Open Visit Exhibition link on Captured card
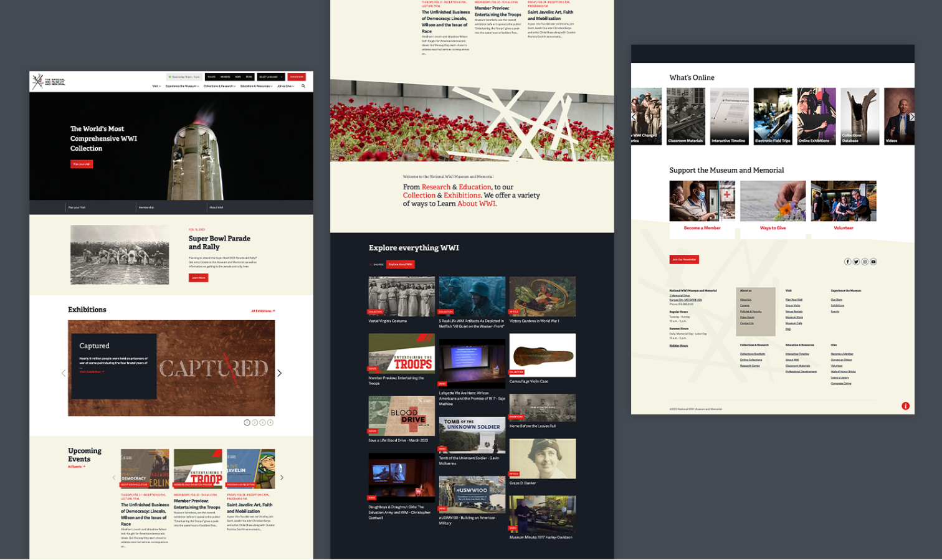Image resolution: width=942 pixels, height=560 pixels. 92,372
